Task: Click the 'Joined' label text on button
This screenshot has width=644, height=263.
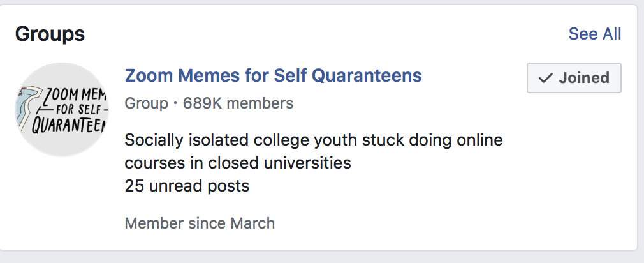Action: point(584,79)
